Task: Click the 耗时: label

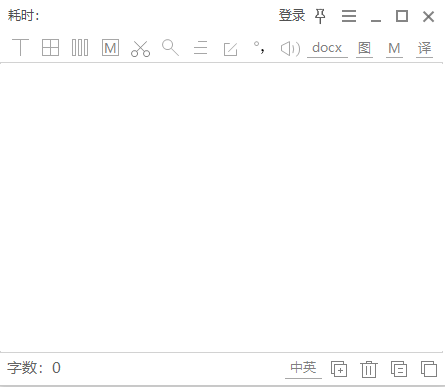Action: coord(24,15)
